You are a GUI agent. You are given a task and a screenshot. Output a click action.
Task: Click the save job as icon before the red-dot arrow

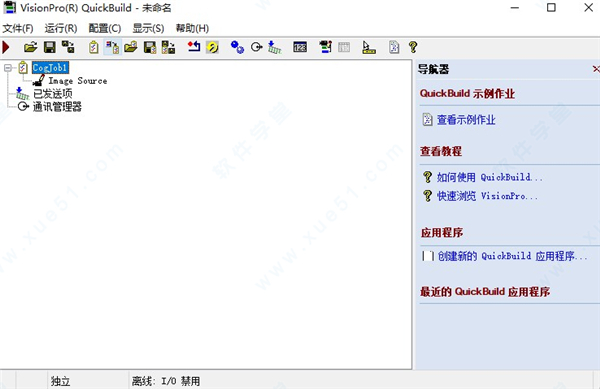pyautogui.click(x=168, y=47)
